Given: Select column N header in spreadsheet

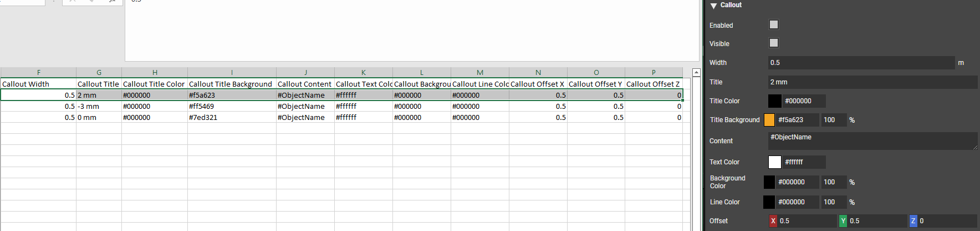Looking at the screenshot, I should (538, 73).
